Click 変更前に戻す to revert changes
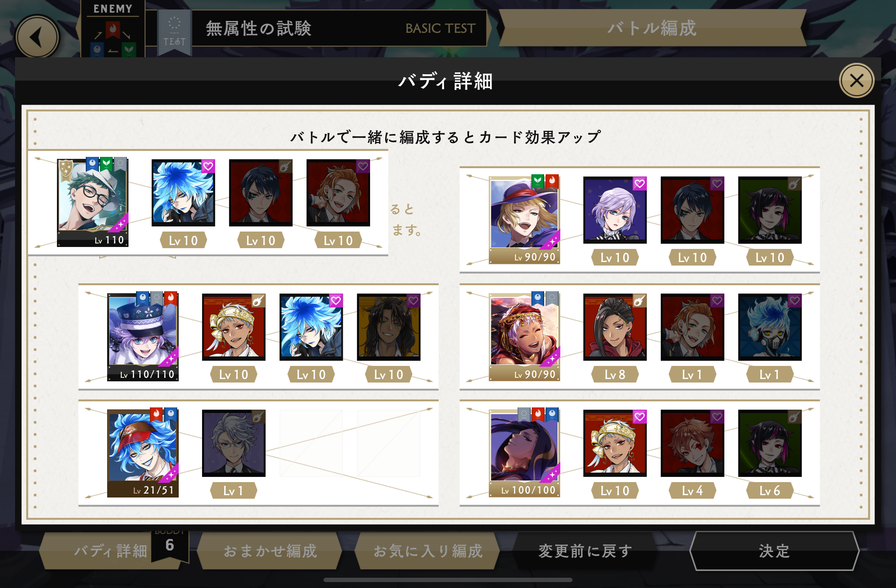896x588 pixels. click(585, 551)
